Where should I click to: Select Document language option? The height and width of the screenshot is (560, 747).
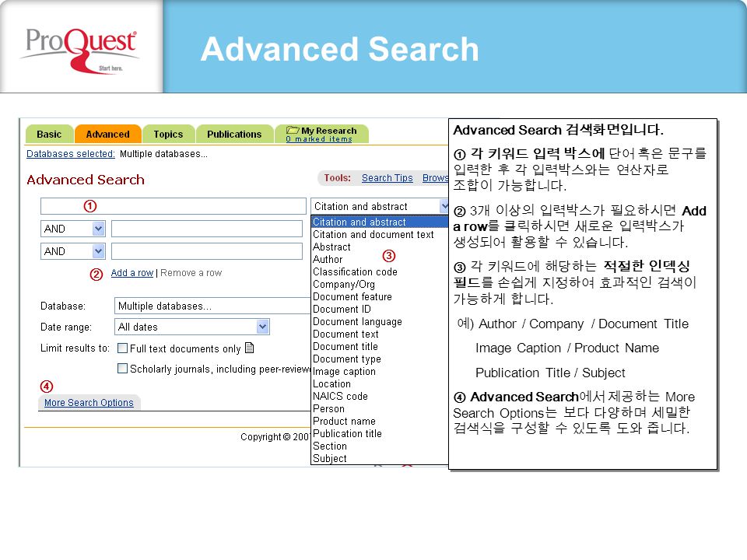click(380, 321)
